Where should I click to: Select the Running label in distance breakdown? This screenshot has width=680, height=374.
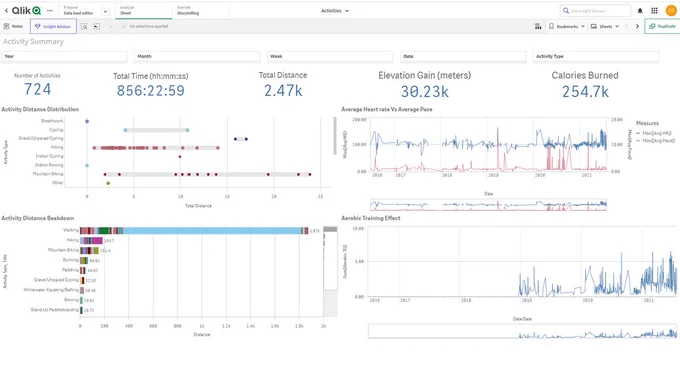coord(71,260)
